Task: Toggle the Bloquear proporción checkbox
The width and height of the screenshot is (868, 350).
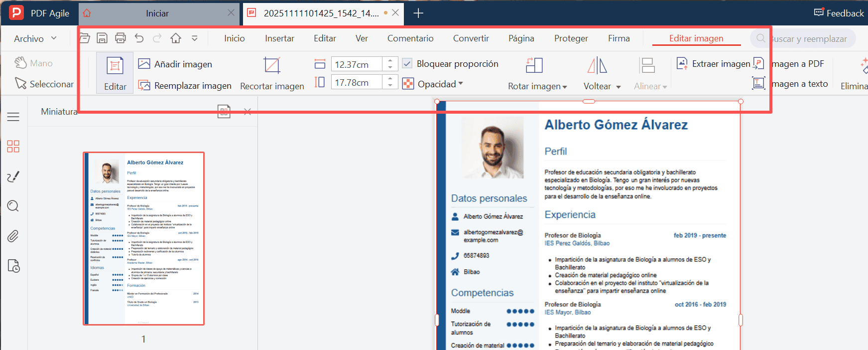Action: [x=407, y=64]
